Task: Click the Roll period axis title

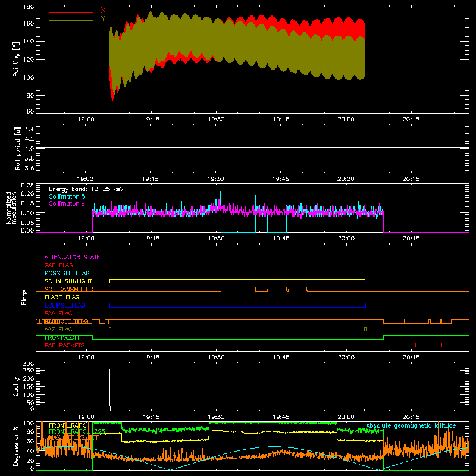Action: (x=18, y=148)
